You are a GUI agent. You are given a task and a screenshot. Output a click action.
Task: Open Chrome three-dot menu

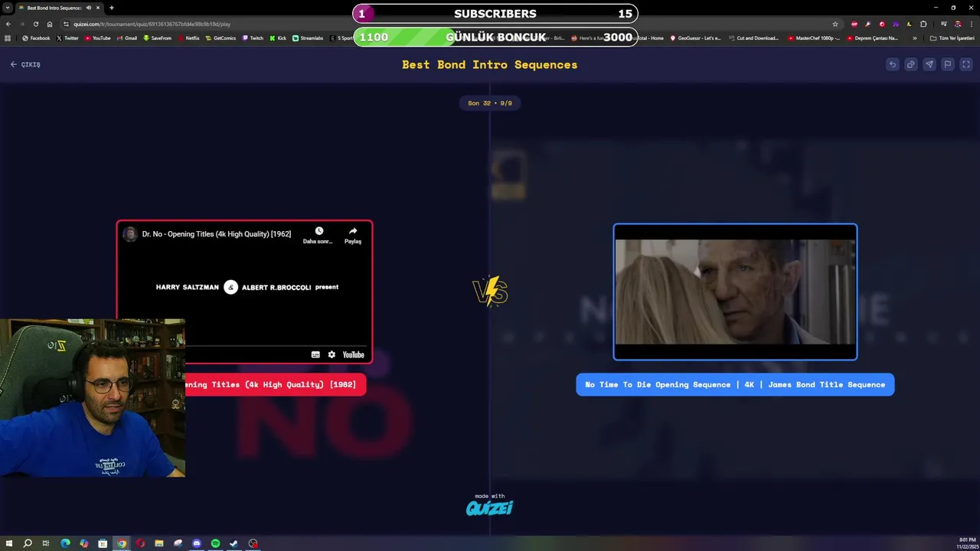click(x=970, y=24)
